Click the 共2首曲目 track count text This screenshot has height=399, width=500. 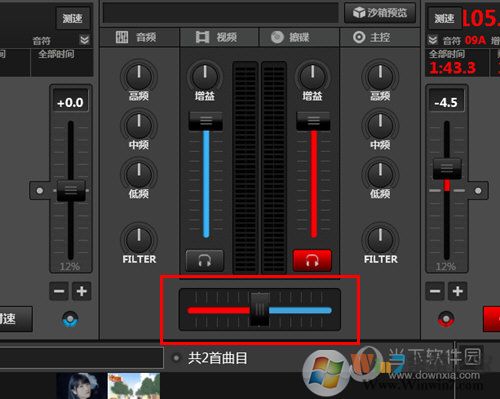pos(218,358)
